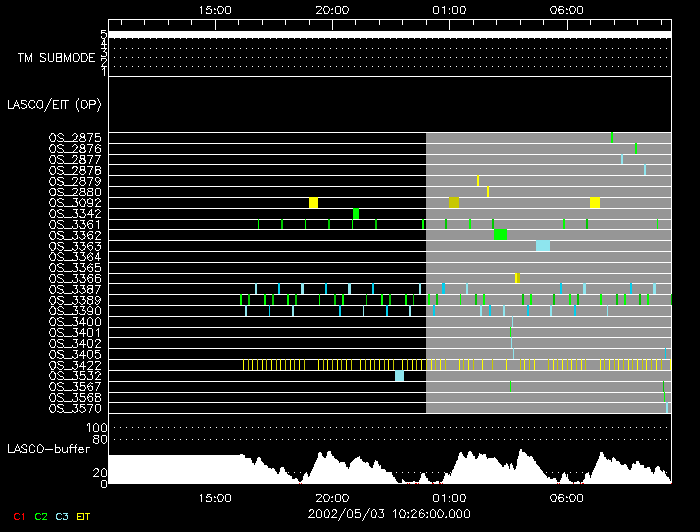Click the green block on the OS_3362 row
Screen dimensions: 700x532
[x=500, y=235]
